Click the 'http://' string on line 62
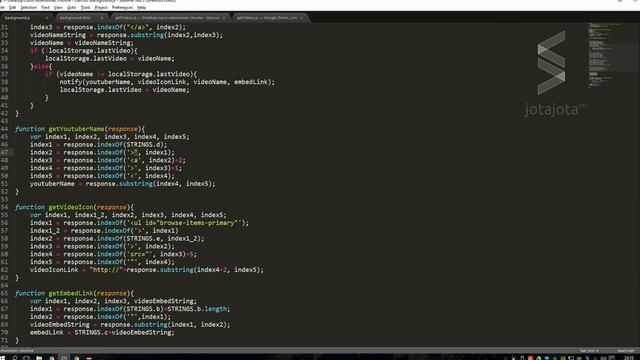640x360 pixels. [x=106, y=270]
